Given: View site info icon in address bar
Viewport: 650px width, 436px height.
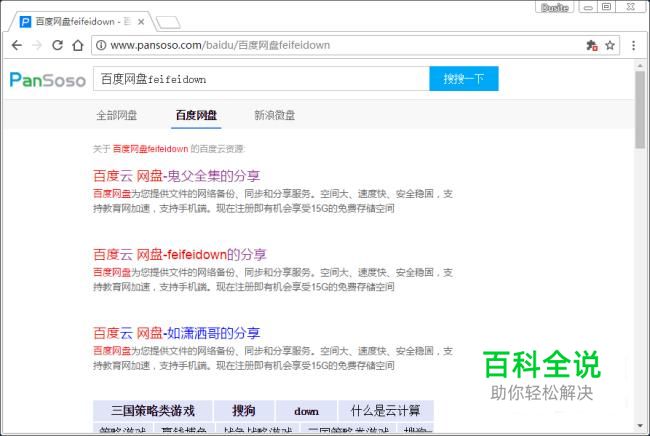Looking at the screenshot, I should pos(101,45).
